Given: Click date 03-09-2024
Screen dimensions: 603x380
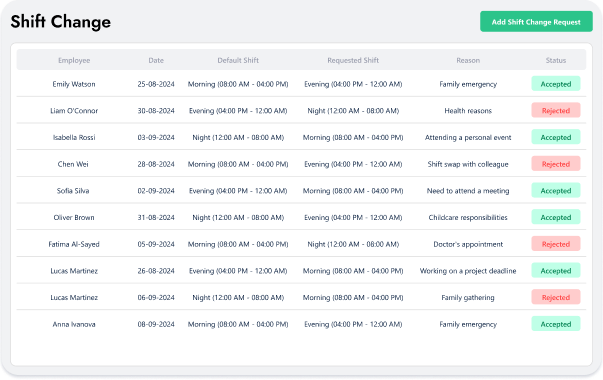Looking at the screenshot, I should click(156, 137).
